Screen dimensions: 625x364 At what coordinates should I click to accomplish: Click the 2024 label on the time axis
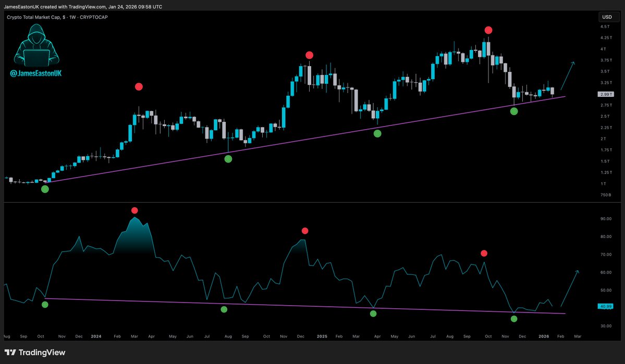coord(96,336)
